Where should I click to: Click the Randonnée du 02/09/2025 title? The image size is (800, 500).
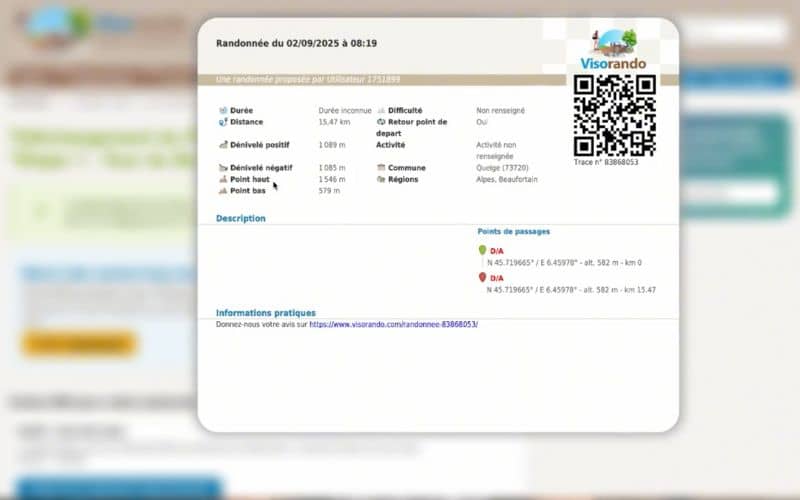296,43
